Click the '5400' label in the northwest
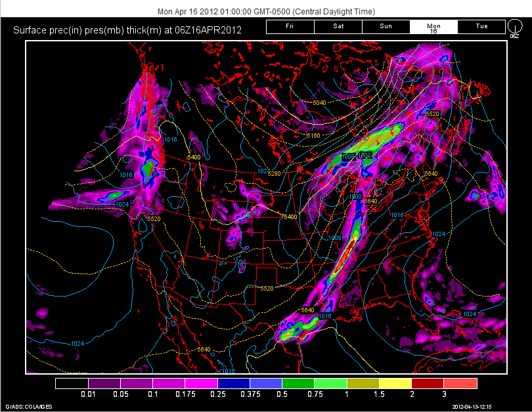Screen dimensions: 532x412 (x=194, y=157)
